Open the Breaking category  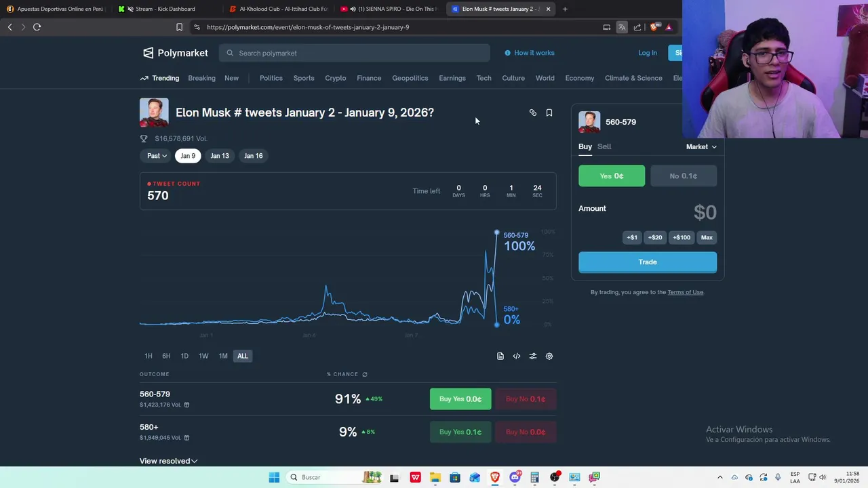pyautogui.click(x=201, y=78)
